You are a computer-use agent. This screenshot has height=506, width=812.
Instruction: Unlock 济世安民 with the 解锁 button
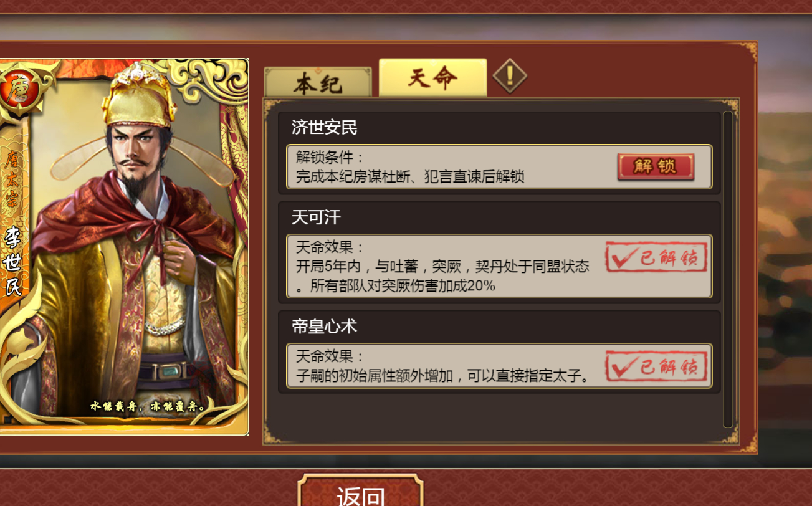(656, 167)
